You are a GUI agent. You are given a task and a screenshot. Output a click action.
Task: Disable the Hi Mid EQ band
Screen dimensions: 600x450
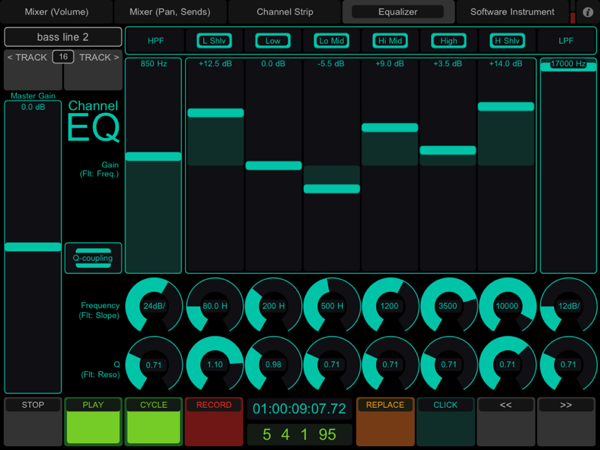[x=391, y=41]
